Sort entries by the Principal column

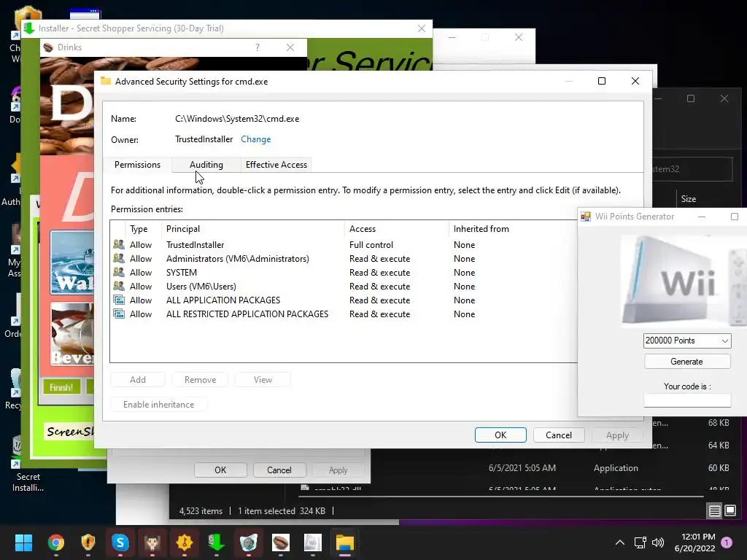[252, 229]
